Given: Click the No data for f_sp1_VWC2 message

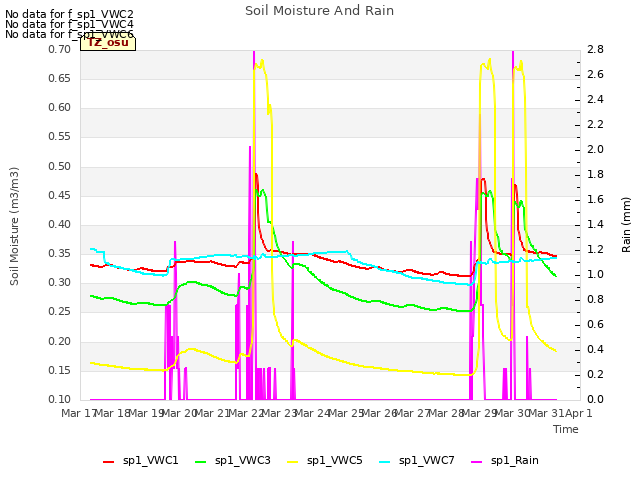Looking at the screenshot, I should pos(69,14).
